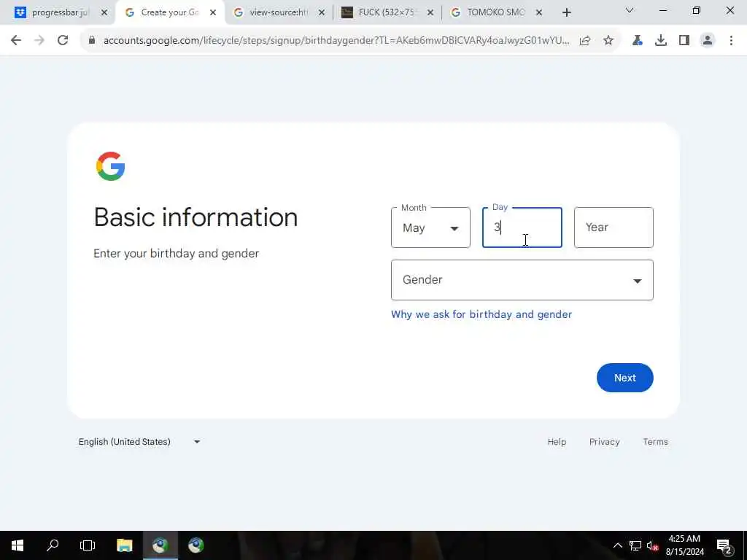Open the Chrome three-dot menu
Image resolution: width=747 pixels, height=560 pixels.
[731, 41]
